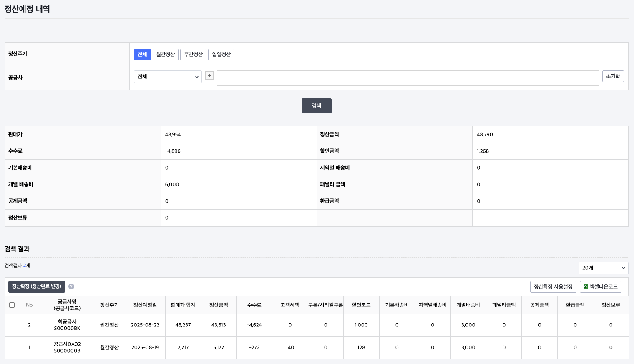Expand the 20개 page size dropdown
This screenshot has height=364, width=634.
pos(603,268)
